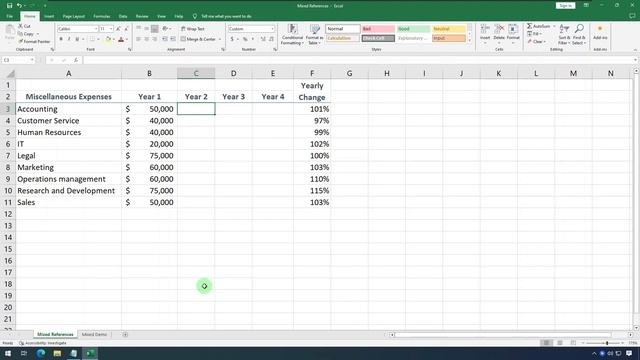Open the File tab
This screenshot has height=360, width=640.
pos(9,16)
